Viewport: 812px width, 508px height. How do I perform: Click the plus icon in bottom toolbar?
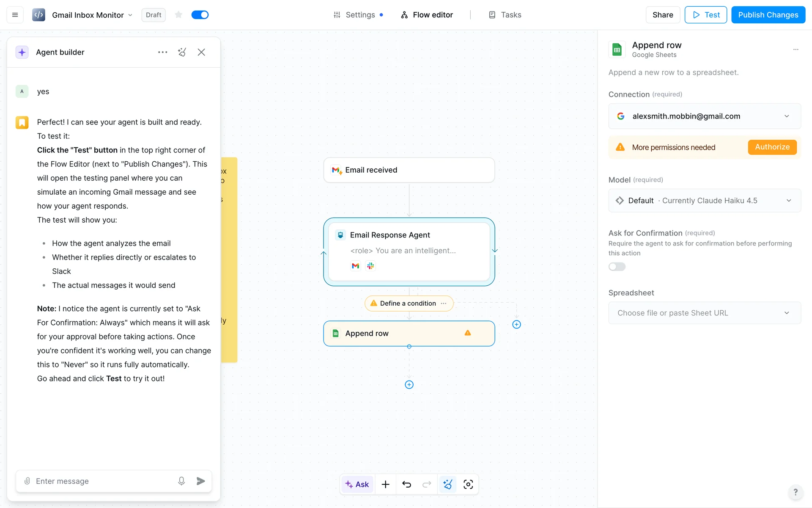tap(385, 484)
